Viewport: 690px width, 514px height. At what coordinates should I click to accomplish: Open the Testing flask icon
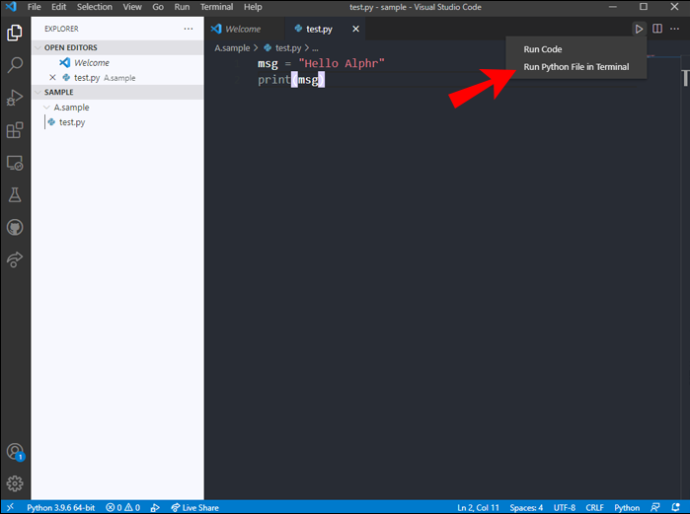coord(15,195)
